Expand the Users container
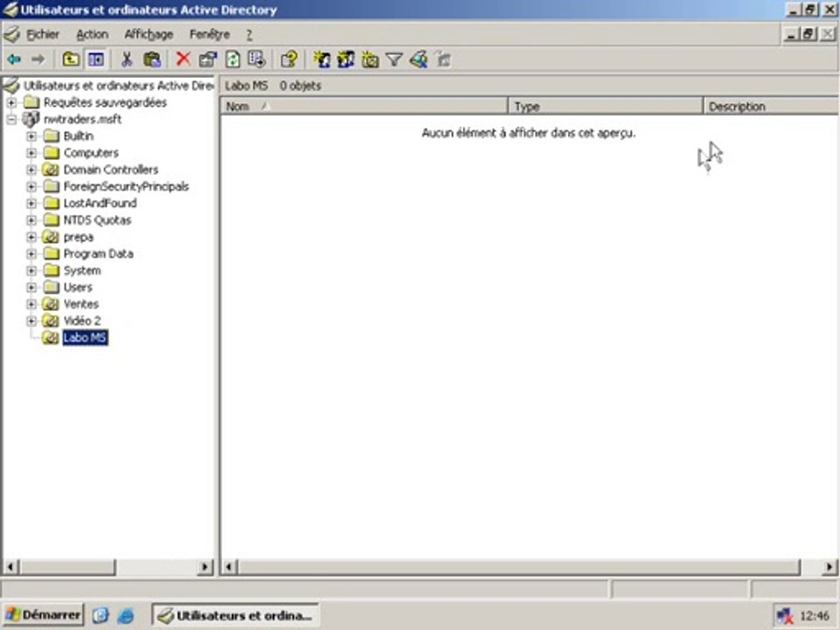The height and width of the screenshot is (630, 840). click(x=31, y=287)
